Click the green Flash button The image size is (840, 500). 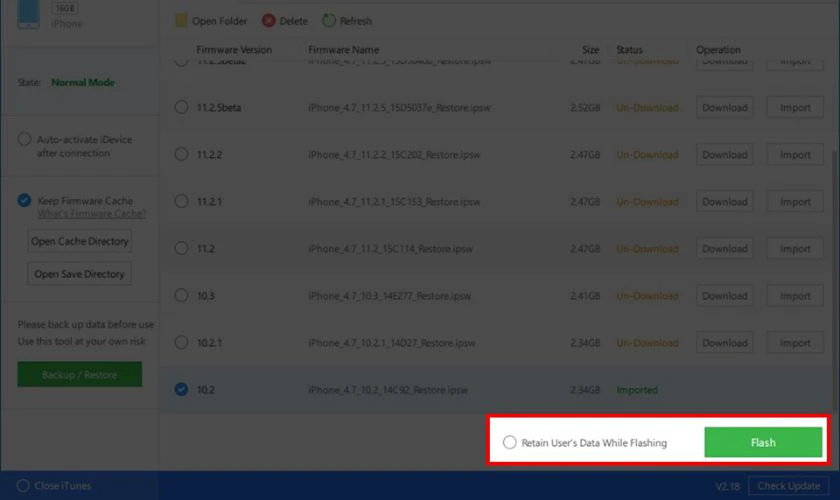point(763,442)
